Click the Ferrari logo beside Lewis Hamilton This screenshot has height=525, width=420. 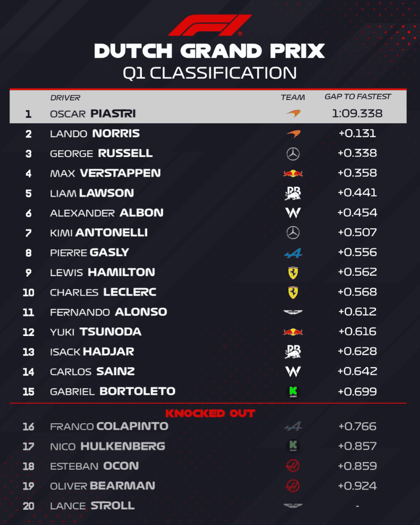click(x=293, y=272)
